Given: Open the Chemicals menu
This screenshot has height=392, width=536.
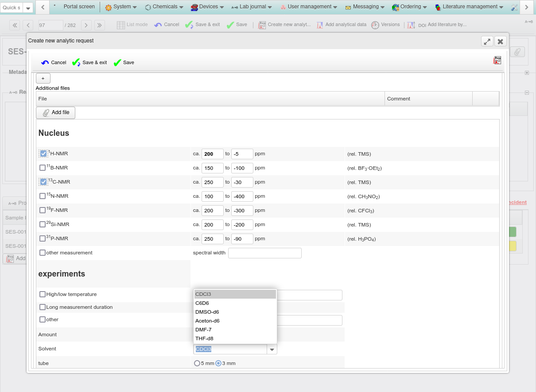Looking at the screenshot, I should click(164, 7).
